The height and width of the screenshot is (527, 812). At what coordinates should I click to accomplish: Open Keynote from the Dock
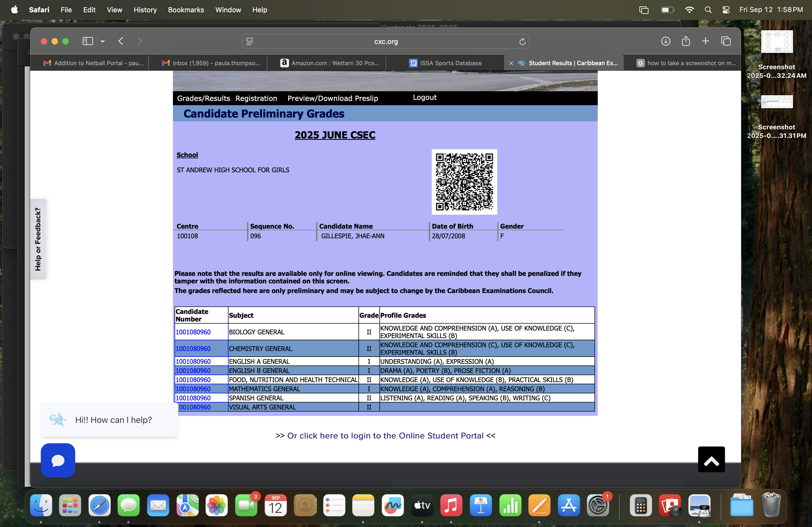481,505
